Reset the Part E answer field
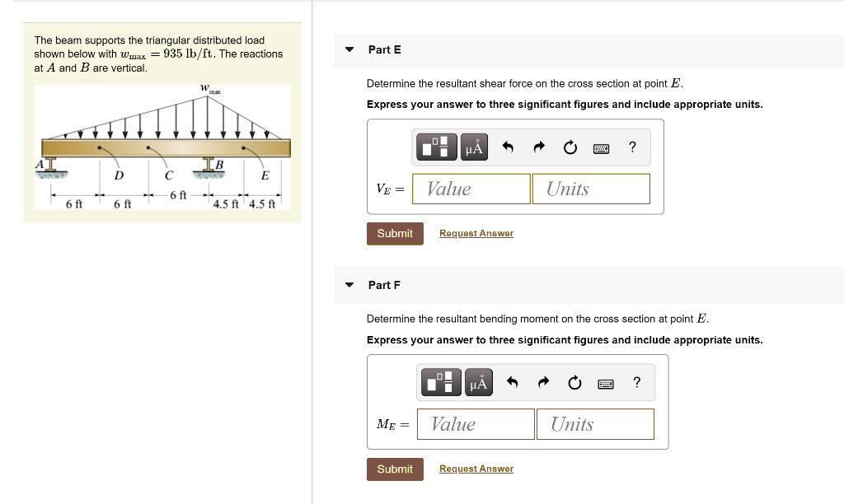The height and width of the screenshot is (504, 844). [x=570, y=148]
